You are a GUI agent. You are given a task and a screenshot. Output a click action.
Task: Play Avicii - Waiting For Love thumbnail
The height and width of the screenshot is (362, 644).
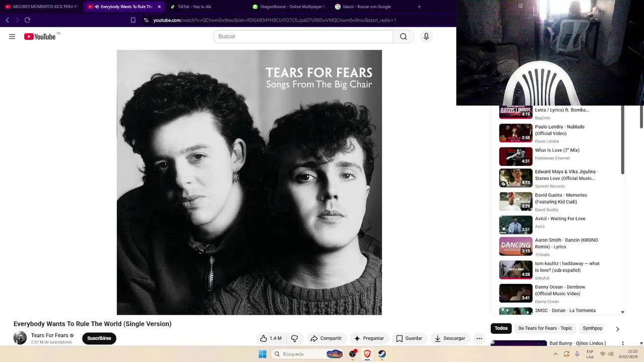click(516, 225)
